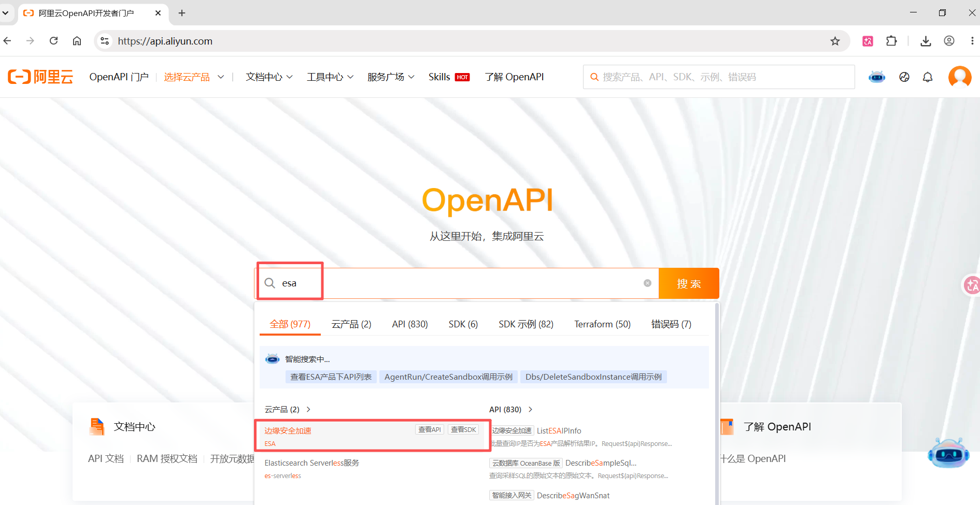Click 查看API for 边缘安全加速
Image resolution: width=980 pixels, height=505 pixels.
pyautogui.click(x=430, y=429)
